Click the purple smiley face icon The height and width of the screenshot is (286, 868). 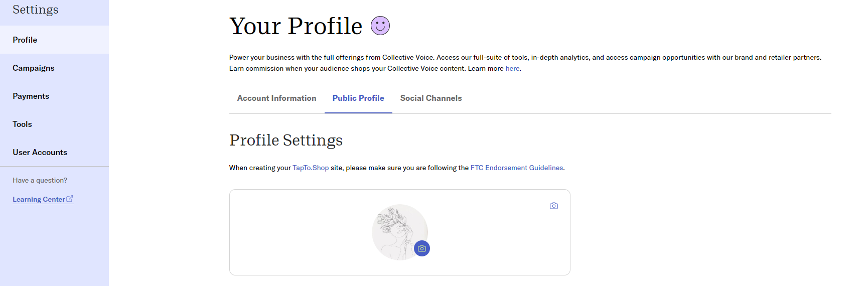(380, 26)
